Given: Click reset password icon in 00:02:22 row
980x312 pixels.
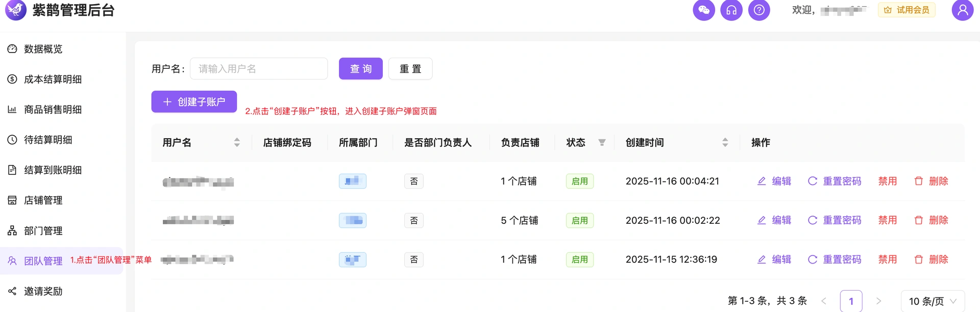Looking at the screenshot, I should point(813,220).
